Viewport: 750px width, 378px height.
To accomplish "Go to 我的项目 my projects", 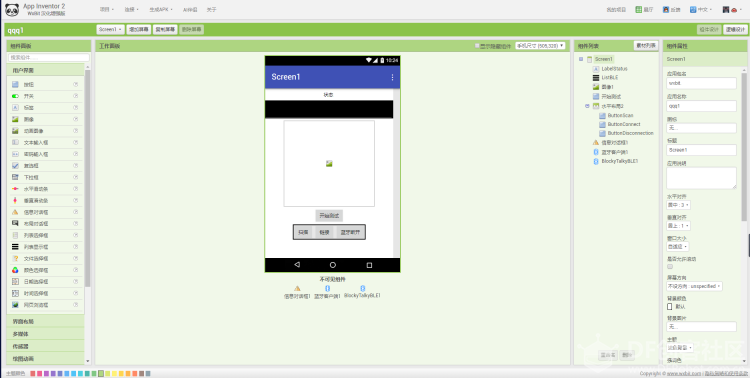I will point(616,10).
